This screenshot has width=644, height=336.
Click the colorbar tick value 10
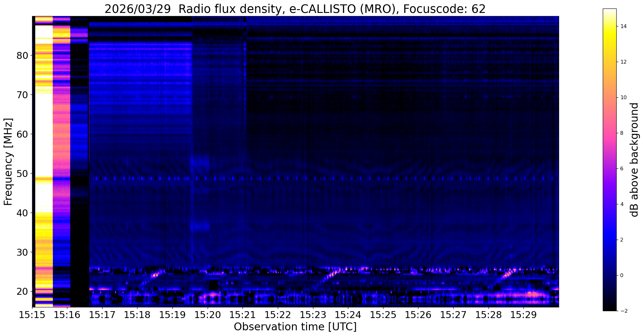coord(623,98)
